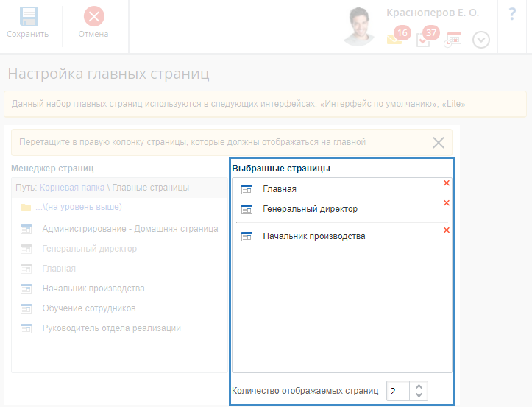Dismiss the drag pages hint banner

pos(439,143)
